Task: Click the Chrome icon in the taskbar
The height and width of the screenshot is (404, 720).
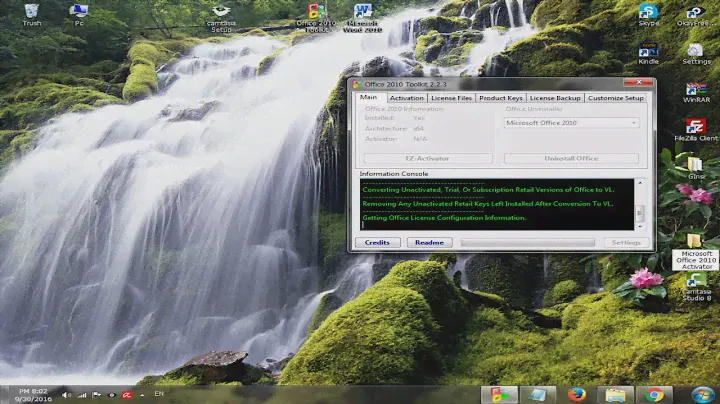Action: [x=654, y=394]
